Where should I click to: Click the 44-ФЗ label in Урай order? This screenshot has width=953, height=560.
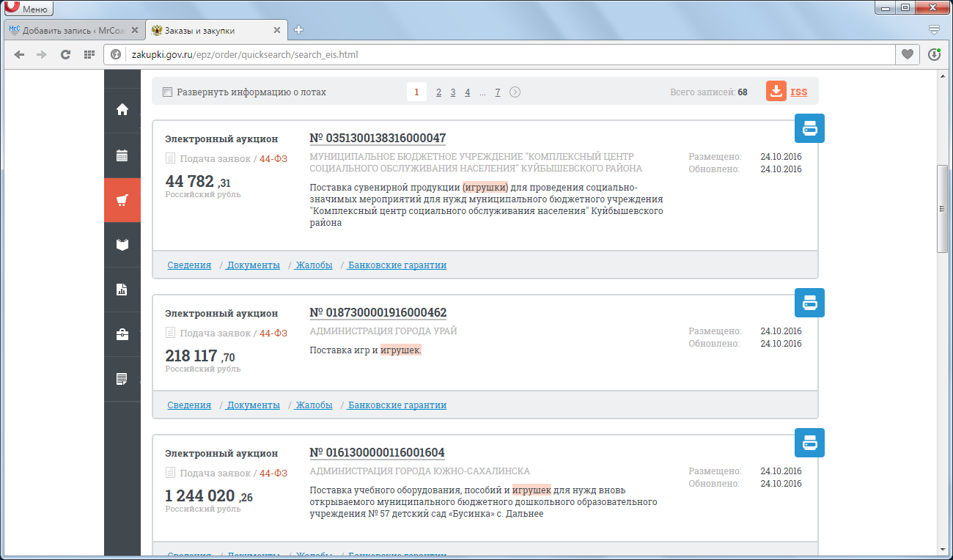tap(273, 333)
